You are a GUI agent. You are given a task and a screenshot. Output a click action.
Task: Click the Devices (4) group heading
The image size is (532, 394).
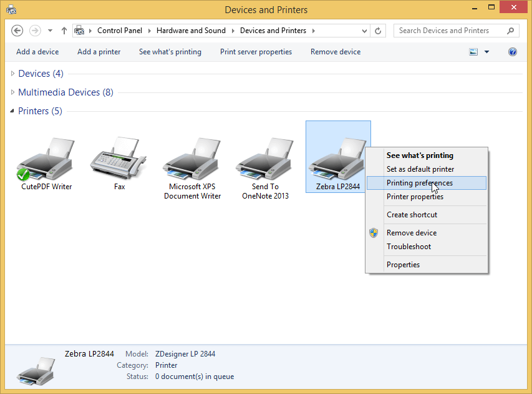[x=41, y=73]
